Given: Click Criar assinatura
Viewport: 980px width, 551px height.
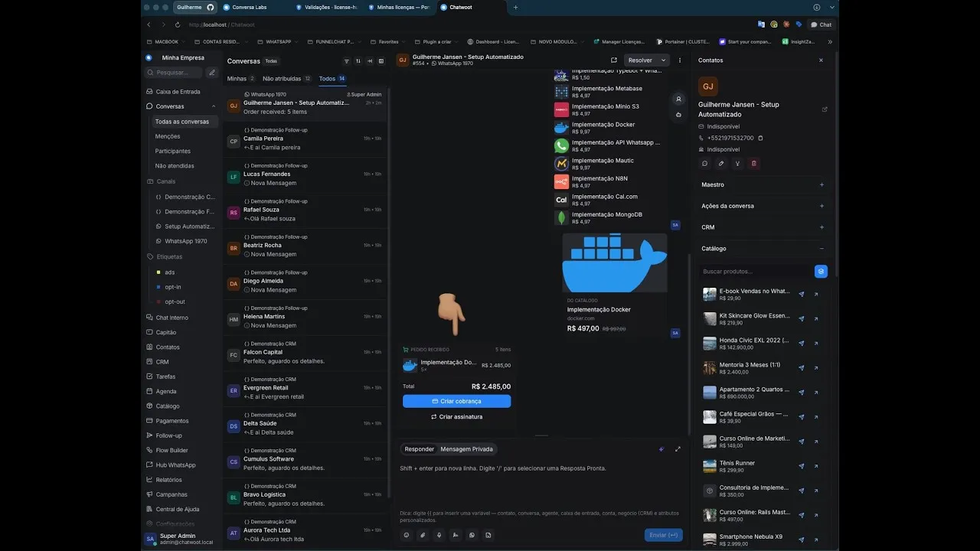Looking at the screenshot, I should coord(457,417).
